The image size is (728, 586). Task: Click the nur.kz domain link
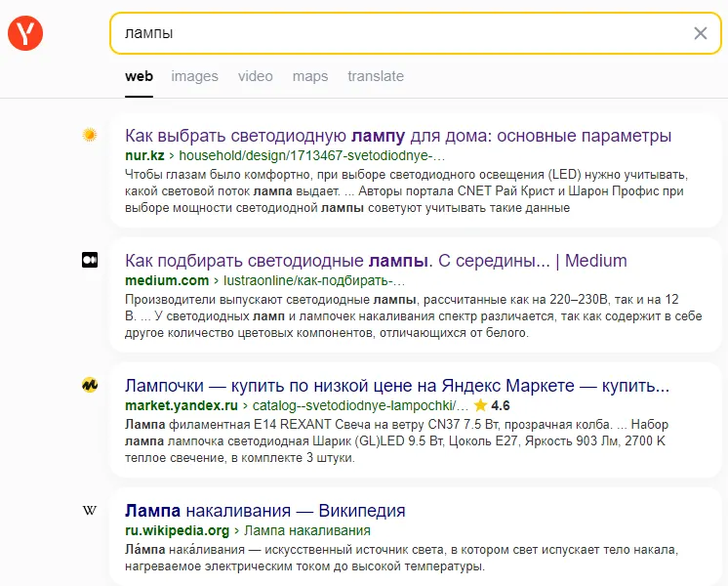pos(144,155)
